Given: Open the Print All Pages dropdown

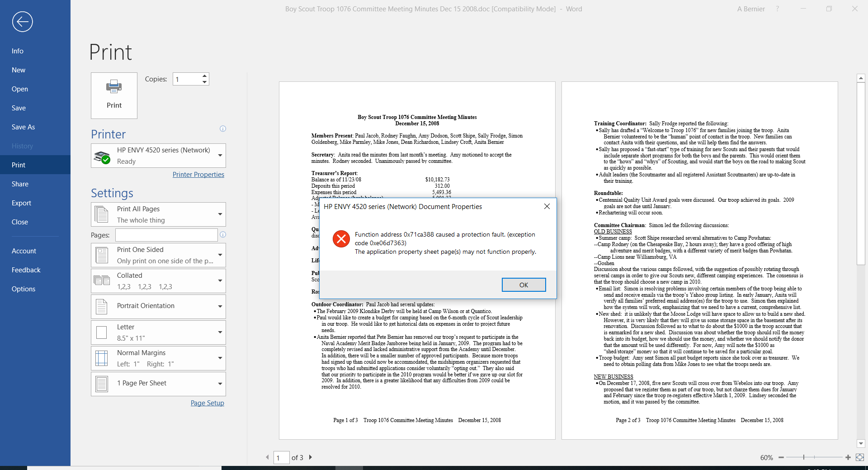Looking at the screenshot, I should click(x=158, y=214).
